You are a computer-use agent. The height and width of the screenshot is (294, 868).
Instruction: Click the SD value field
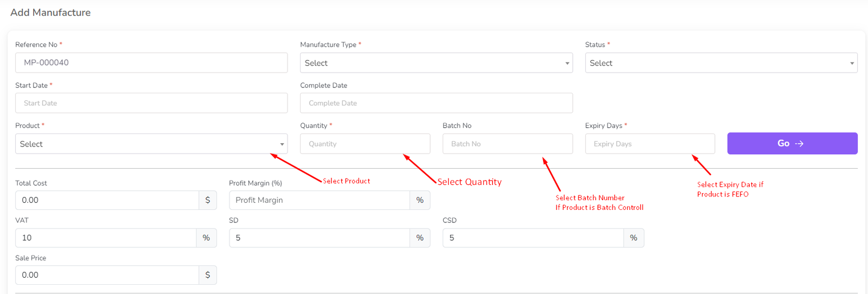pyautogui.click(x=319, y=238)
